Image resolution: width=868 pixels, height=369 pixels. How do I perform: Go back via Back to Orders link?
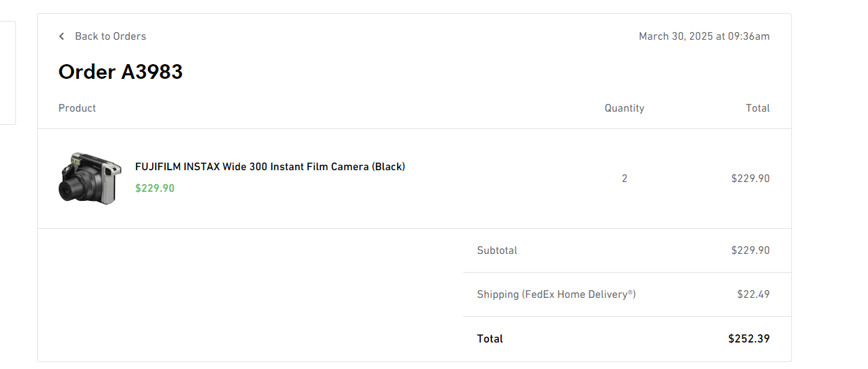point(110,36)
